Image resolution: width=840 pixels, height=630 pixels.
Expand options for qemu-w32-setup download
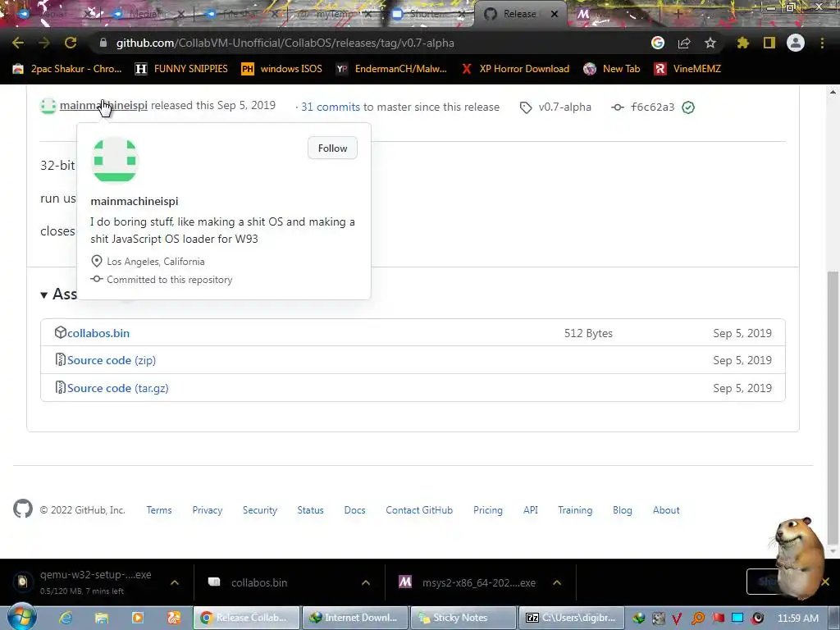(175, 582)
